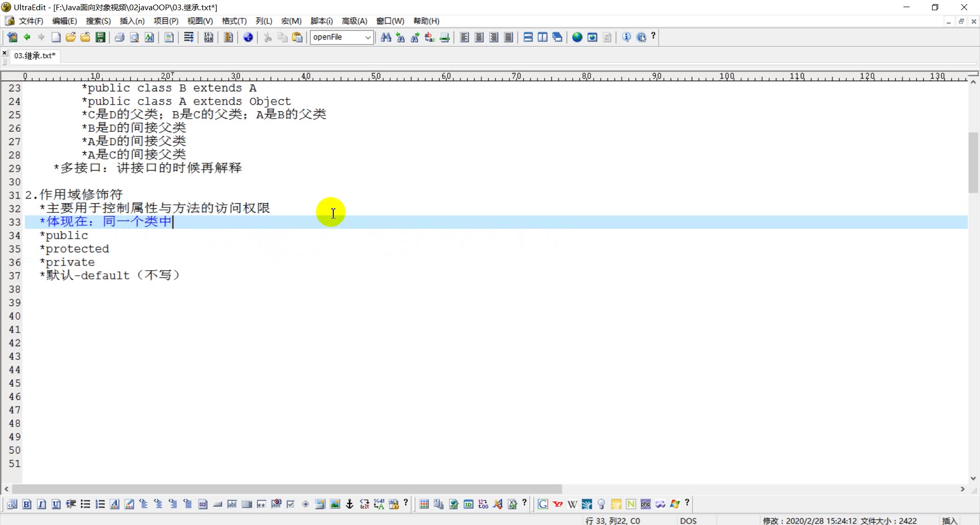The image size is (980, 525).
Task: Click line text '*protected'
Action: point(75,249)
